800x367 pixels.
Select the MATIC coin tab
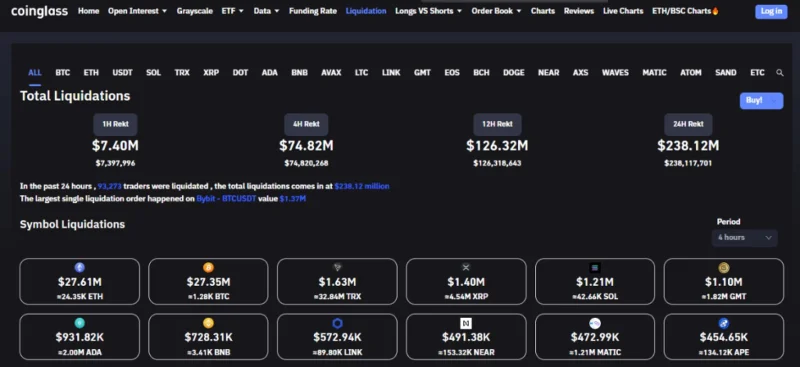(x=655, y=72)
